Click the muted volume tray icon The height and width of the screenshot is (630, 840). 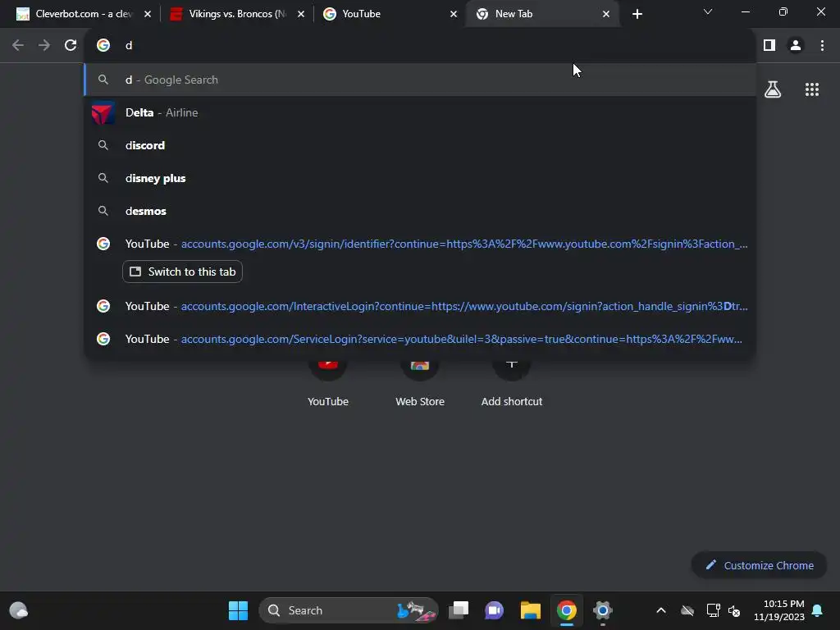point(734,610)
